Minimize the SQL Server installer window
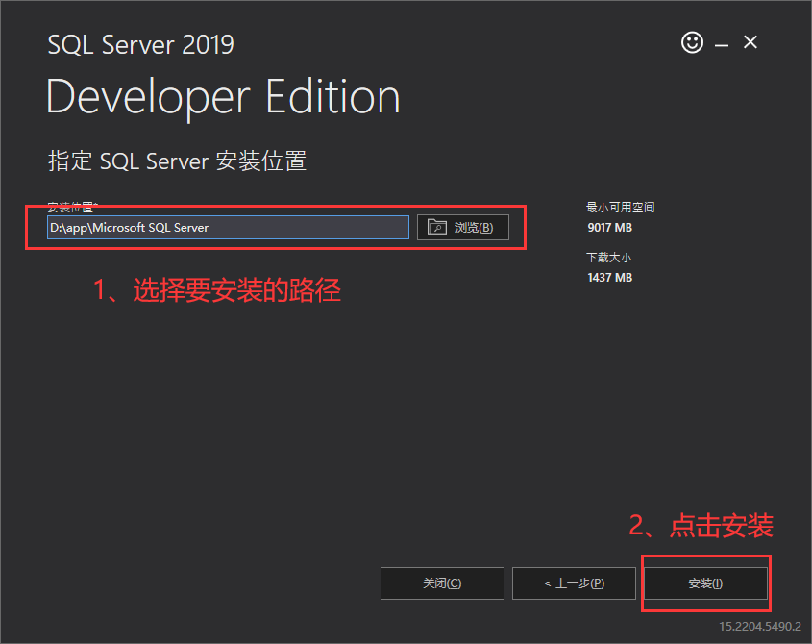Viewport: 812px width, 644px height. (x=722, y=45)
